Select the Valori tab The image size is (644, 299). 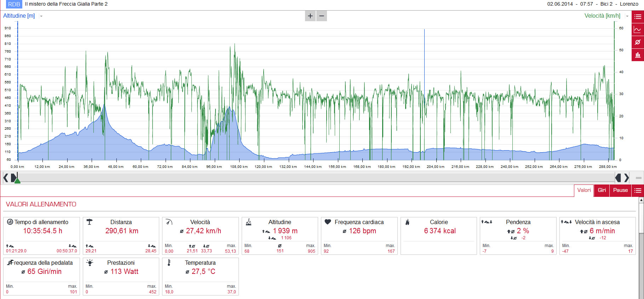tap(584, 190)
